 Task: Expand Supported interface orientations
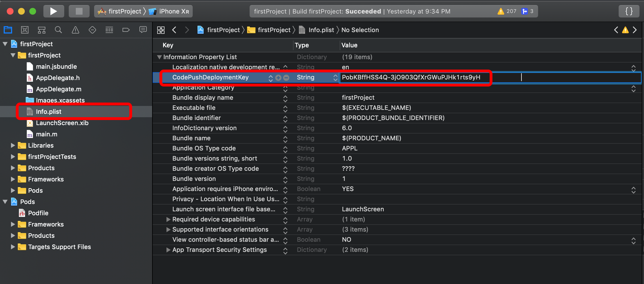tap(168, 229)
